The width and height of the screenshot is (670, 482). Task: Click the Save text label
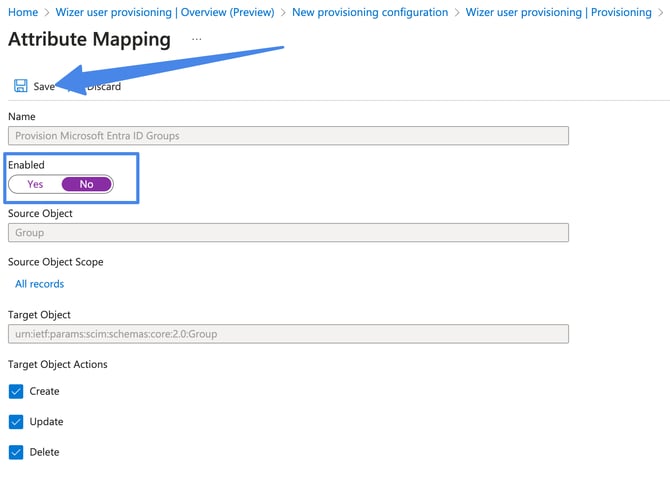[44, 87]
